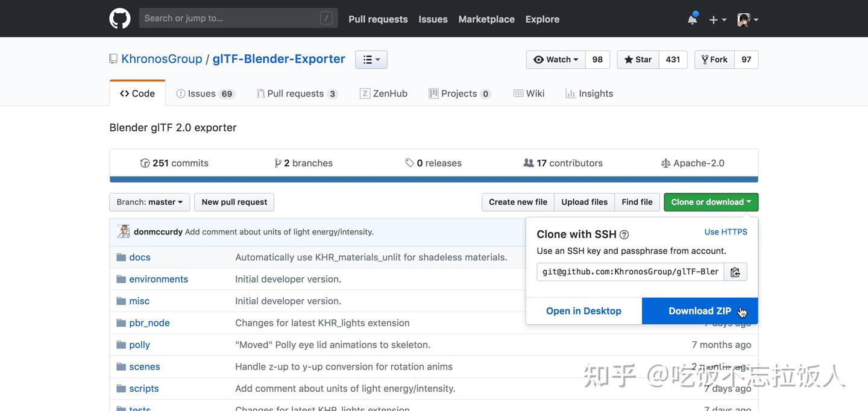Open scenes z-up to y-up commit
Viewport: 868px width, 411px height.
[344, 366]
